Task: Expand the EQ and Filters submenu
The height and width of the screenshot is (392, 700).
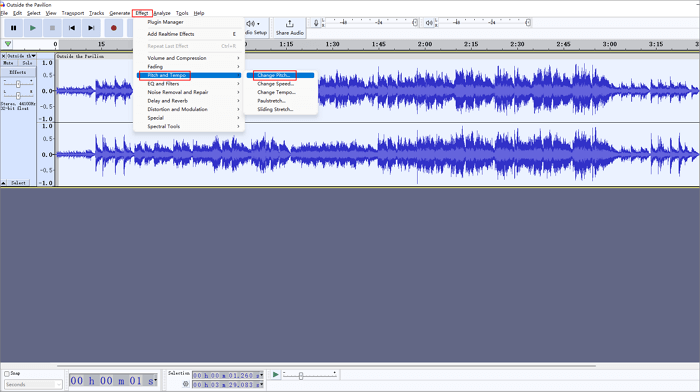Action: [x=189, y=83]
